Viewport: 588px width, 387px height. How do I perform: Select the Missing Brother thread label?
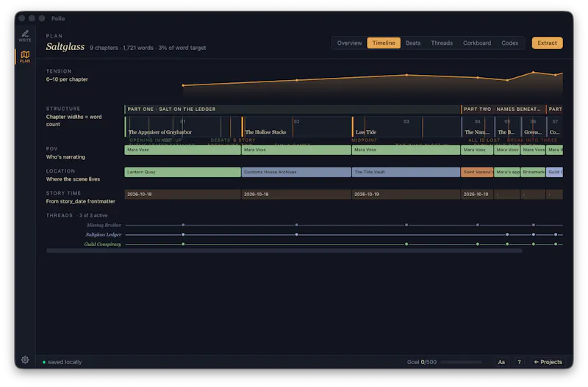click(x=104, y=225)
